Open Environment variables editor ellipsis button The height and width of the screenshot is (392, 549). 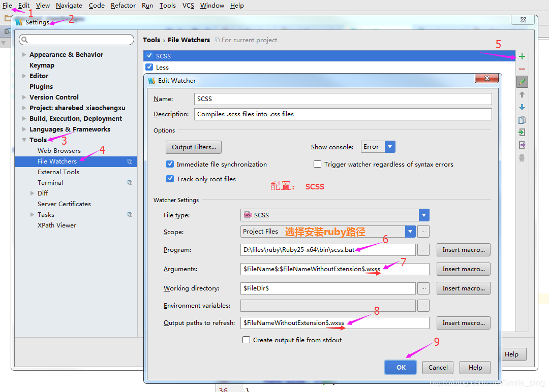point(423,306)
